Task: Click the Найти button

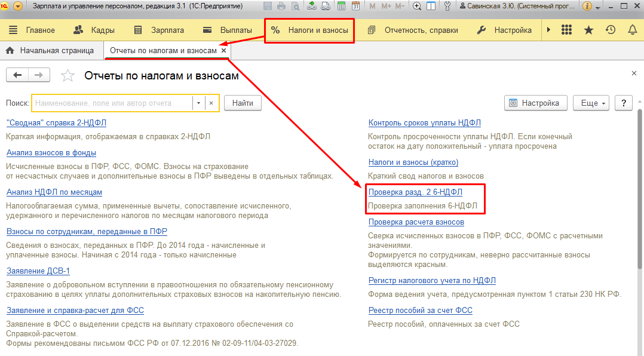Action: pyautogui.click(x=243, y=103)
